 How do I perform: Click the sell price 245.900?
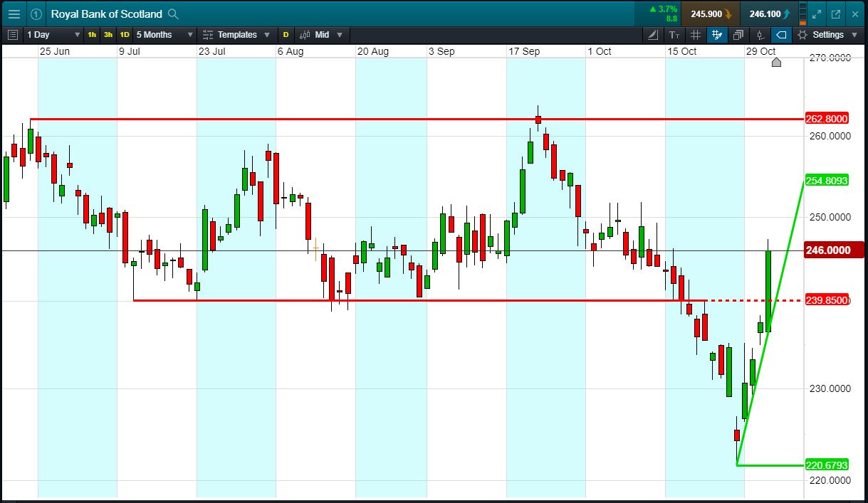click(710, 14)
